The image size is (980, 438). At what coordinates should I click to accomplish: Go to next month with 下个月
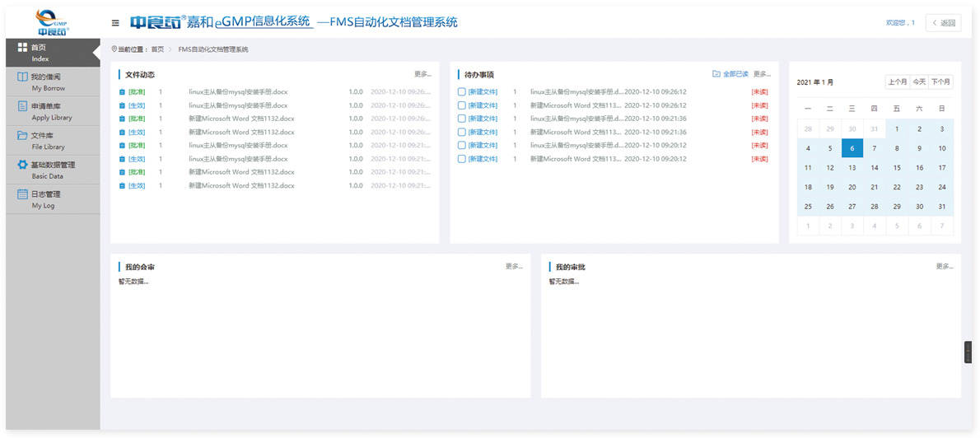tap(940, 82)
